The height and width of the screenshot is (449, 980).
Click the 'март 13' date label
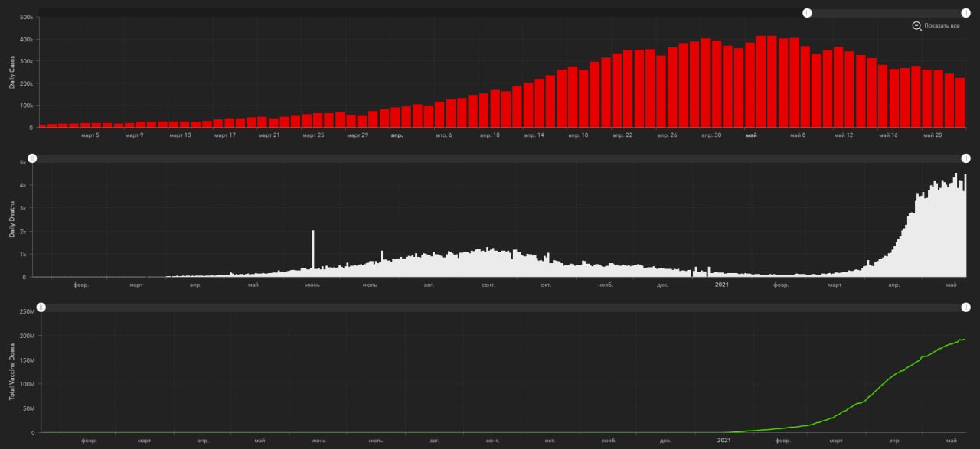coord(180,135)
